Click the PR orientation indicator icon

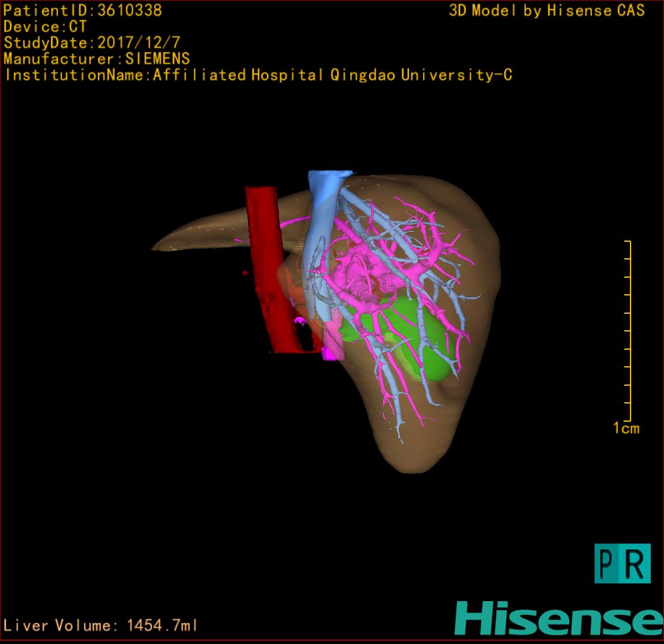tap(622, 563)
